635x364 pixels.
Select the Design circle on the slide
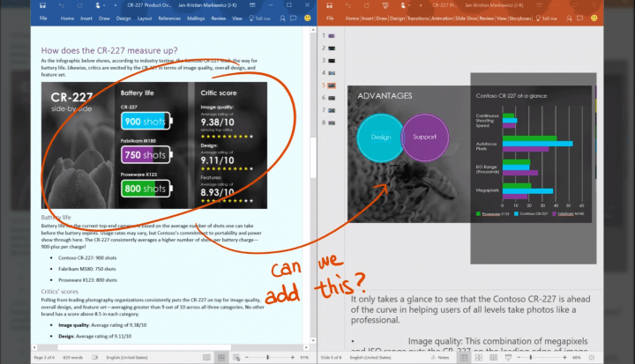pos(380,137)
